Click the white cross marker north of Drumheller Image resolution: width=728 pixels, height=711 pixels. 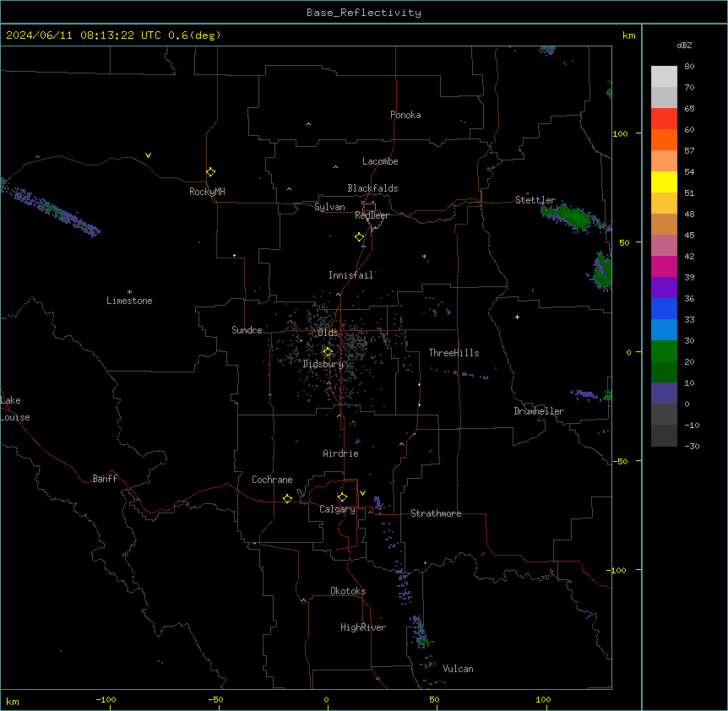[517, 317]
